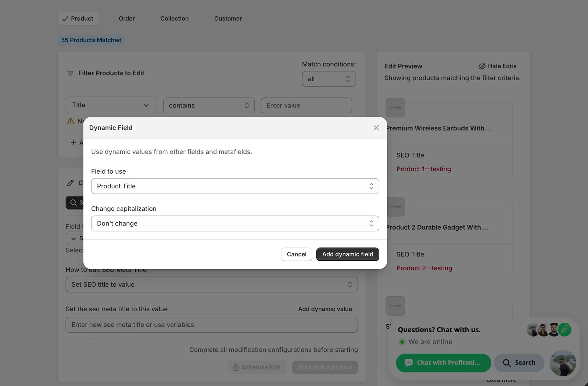
Task: Toggle the Hide Edits eye icon
Action: pos(482,66)
